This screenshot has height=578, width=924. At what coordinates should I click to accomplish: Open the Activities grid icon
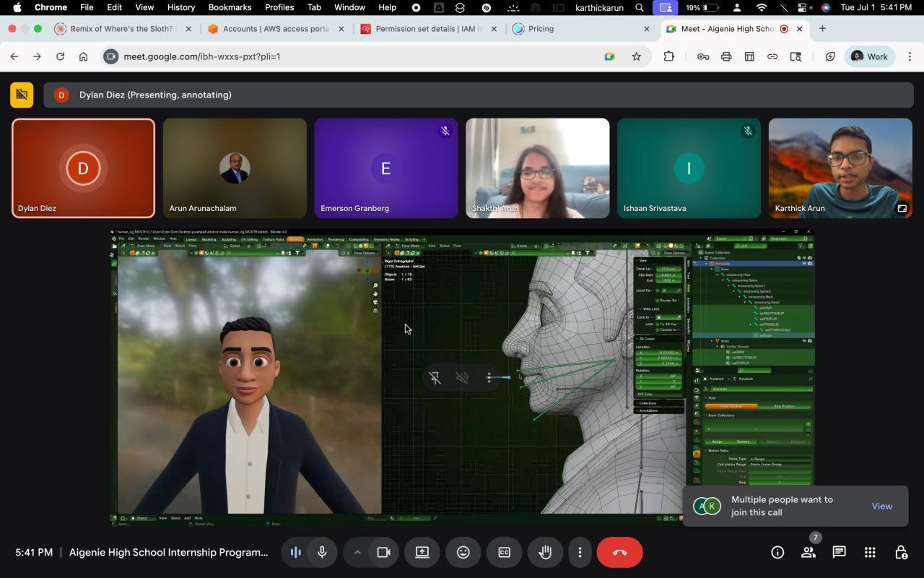870,553
